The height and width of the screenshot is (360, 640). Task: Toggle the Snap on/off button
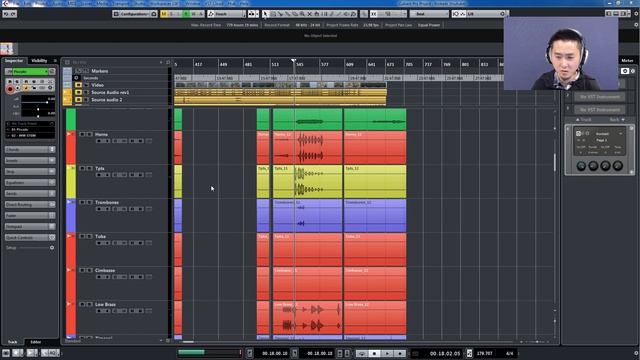point(373,14)
